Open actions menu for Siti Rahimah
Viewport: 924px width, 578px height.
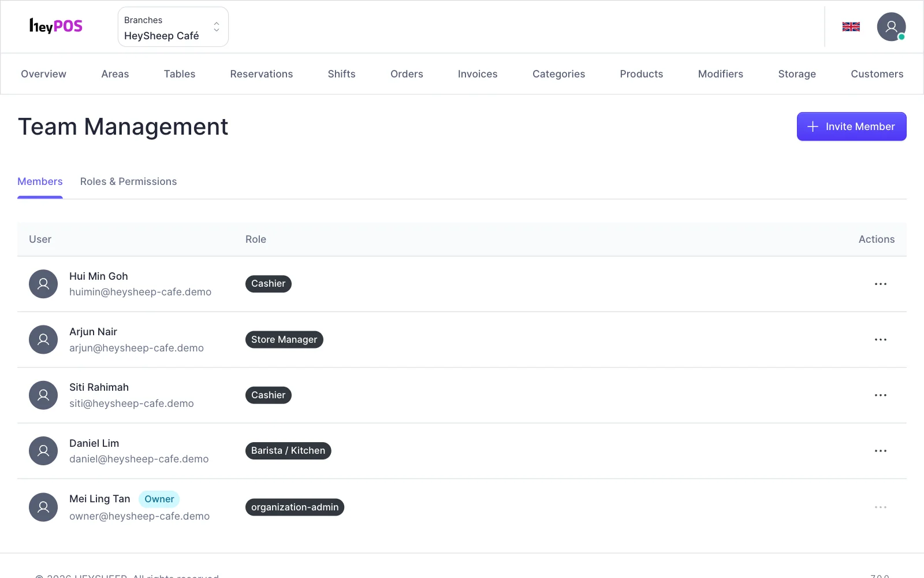(x=880, y=395)
